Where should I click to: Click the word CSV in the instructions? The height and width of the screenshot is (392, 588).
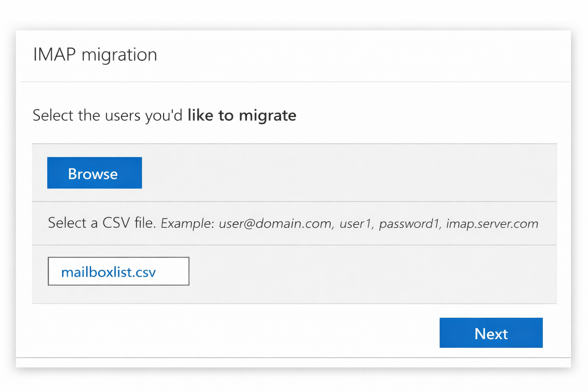[x=116, y=223]
